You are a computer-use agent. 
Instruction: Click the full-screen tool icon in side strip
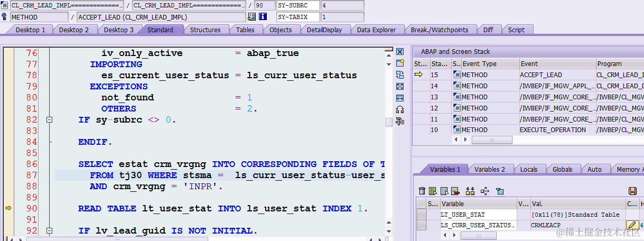400,86
